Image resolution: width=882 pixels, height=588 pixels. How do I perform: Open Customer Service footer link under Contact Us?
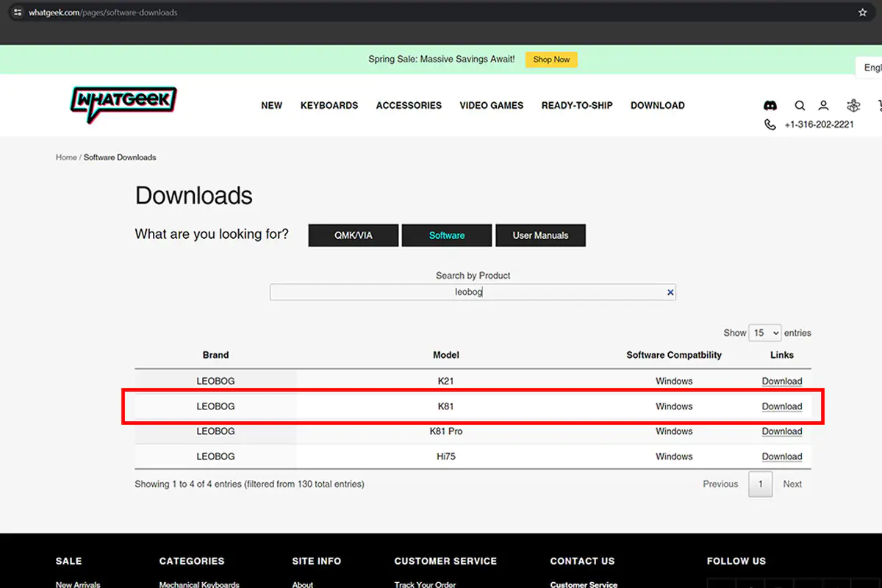[x=584, y=584]
